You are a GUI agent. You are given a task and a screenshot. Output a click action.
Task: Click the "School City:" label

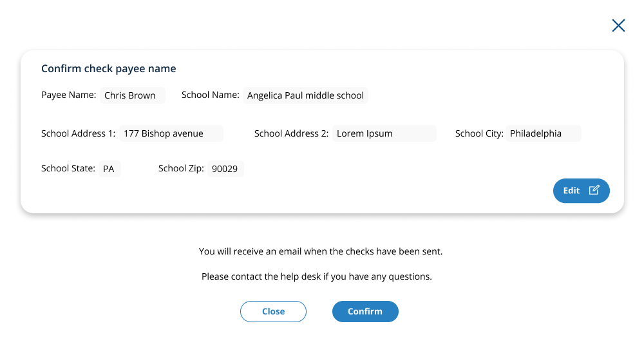(x=479, y=133)
